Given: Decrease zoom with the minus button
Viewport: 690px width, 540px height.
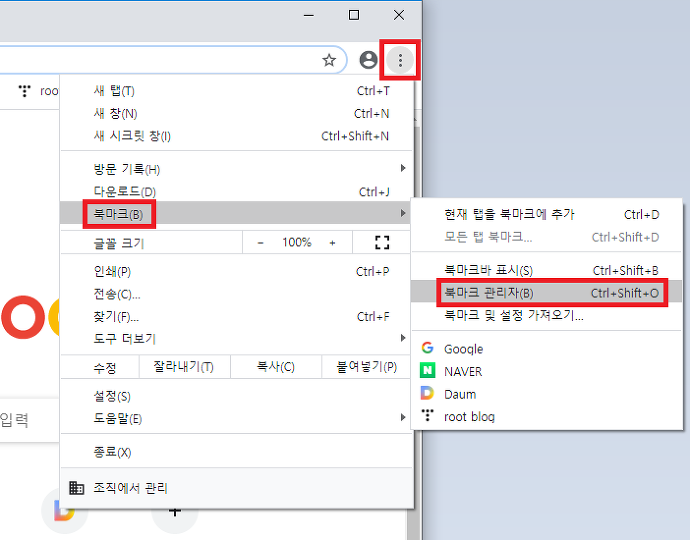Looking at the screenshot, I should tap(261, 242).
